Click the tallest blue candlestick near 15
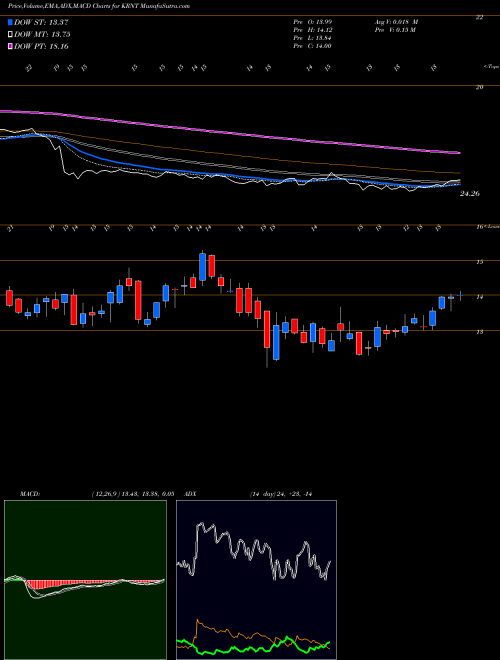This screenshot has width=500, height=660. tap(202, 267)
